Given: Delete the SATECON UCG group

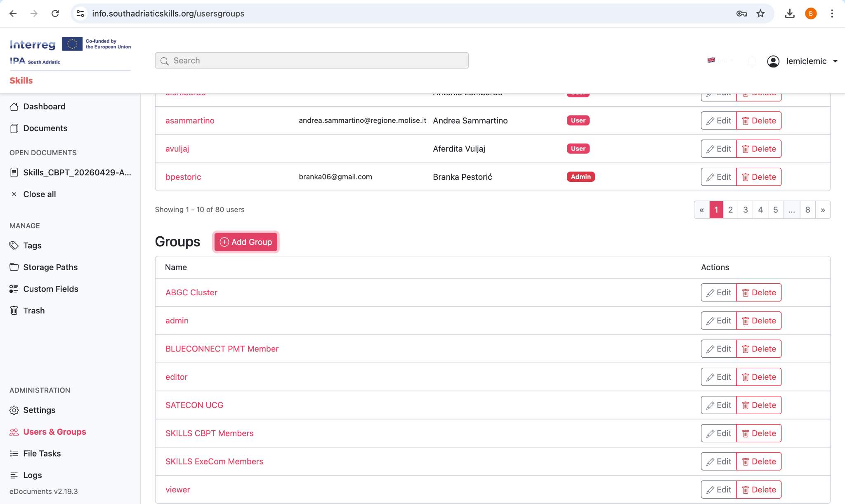Looking at the screenshot, I should pyautogui.click(x=759, y=405).
